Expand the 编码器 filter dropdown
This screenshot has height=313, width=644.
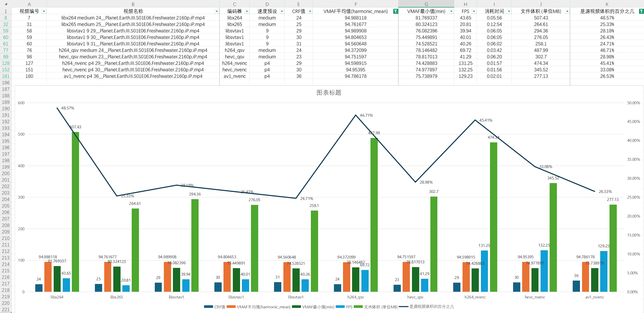(247, 11)
